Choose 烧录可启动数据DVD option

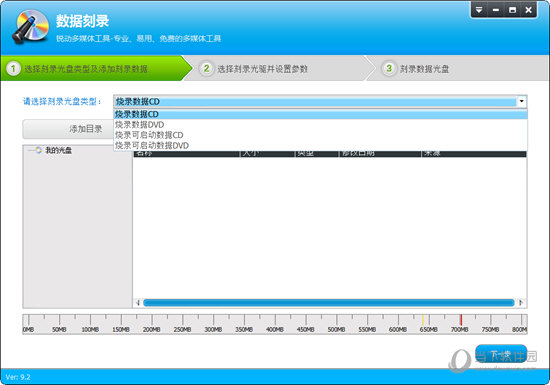pyautogui.click(x=320, y=145)
